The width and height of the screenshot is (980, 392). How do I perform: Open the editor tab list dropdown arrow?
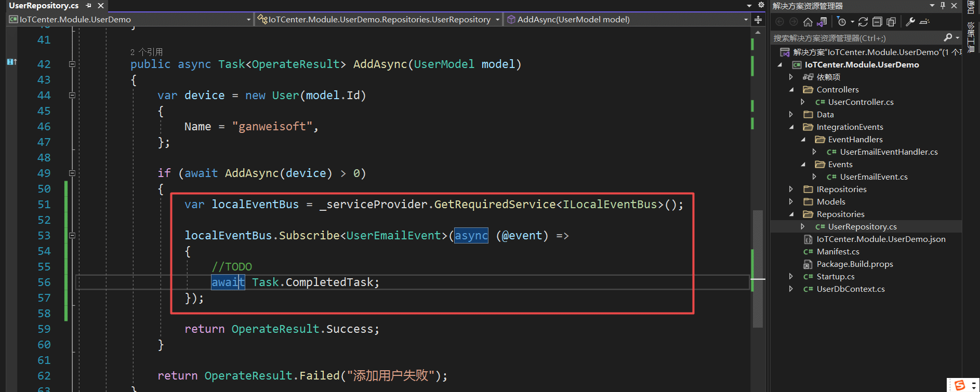749,6
